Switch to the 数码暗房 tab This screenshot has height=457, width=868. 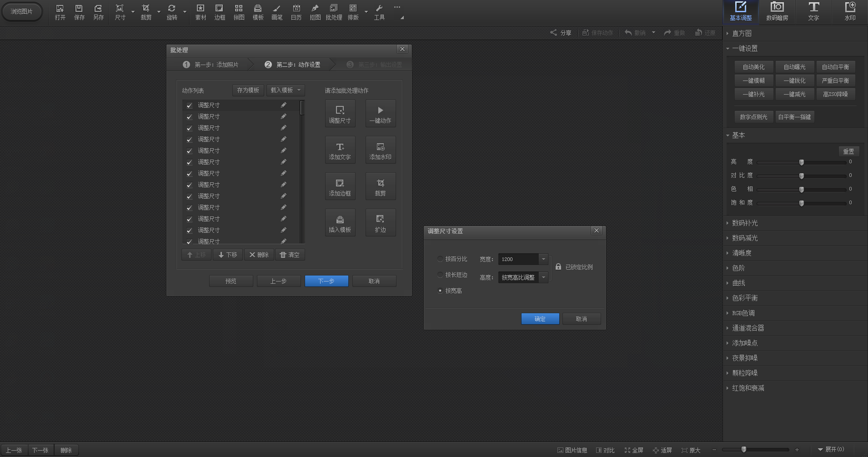coord(777,11)
